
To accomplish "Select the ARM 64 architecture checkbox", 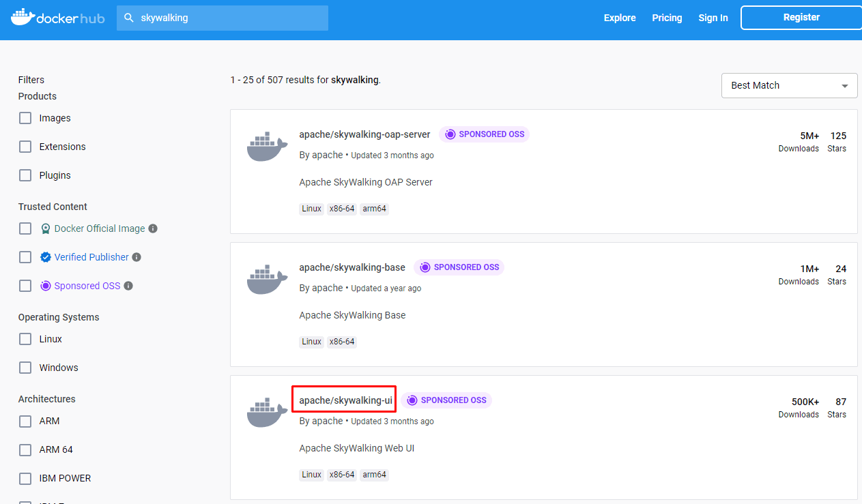I will [25, 449].
